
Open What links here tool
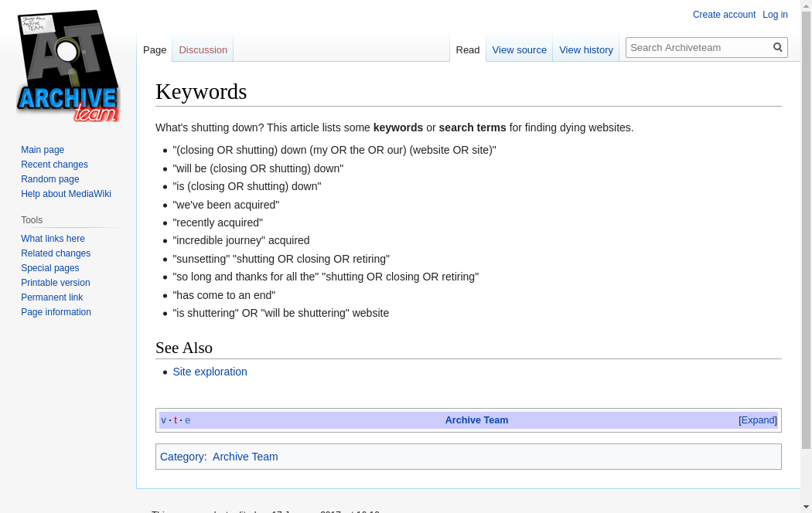53,239
